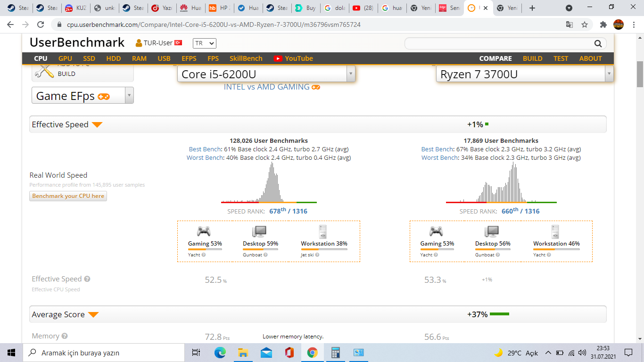Click the tower icon above Workstation 46%
Screen dimensions: 644x362
point(555,231)
